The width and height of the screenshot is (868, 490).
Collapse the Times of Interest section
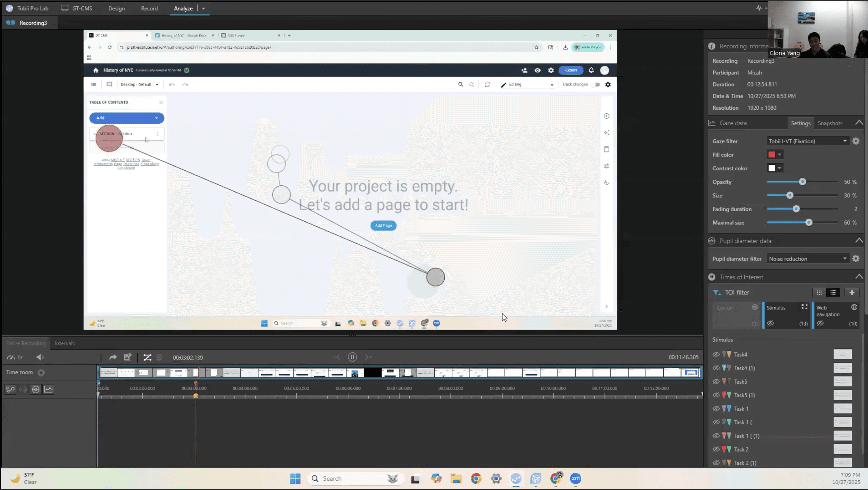tap(859, 277)
